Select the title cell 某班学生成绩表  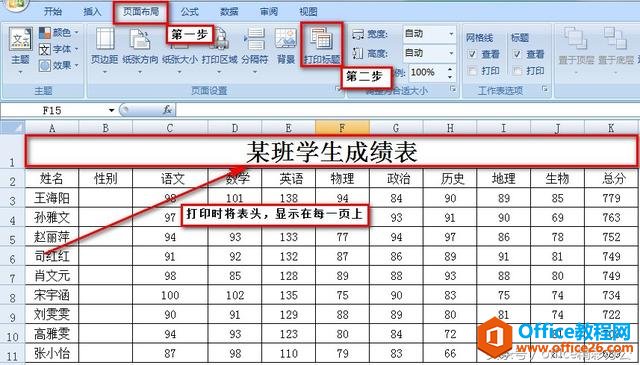tap(331, 151)
